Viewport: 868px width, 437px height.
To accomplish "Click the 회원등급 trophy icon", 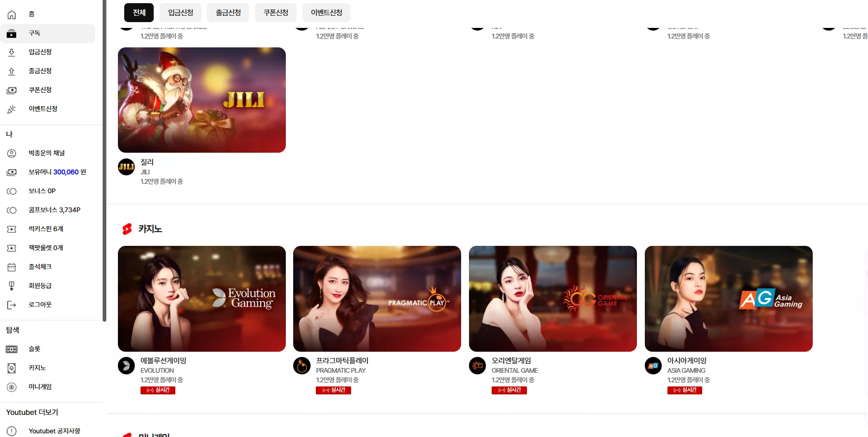I will (x=12, y=286).
